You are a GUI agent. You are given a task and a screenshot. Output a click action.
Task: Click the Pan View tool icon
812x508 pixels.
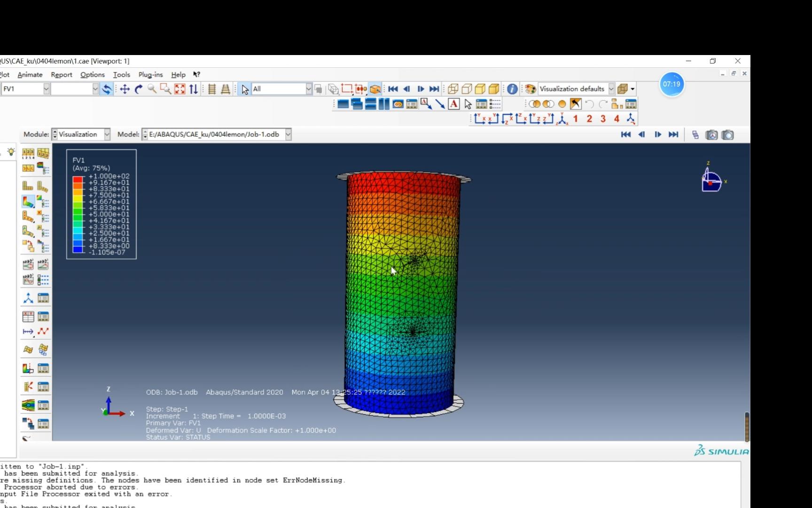(125, 89)
